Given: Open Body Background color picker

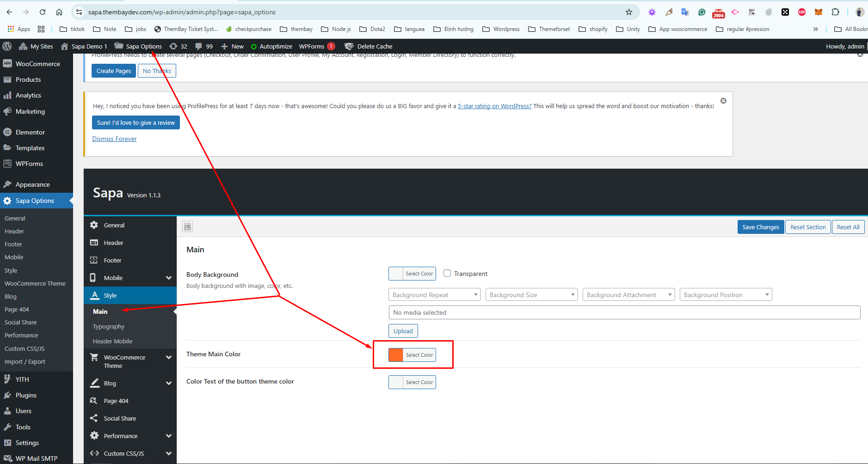Looking at the screenshot, I should tap(412, 274).
